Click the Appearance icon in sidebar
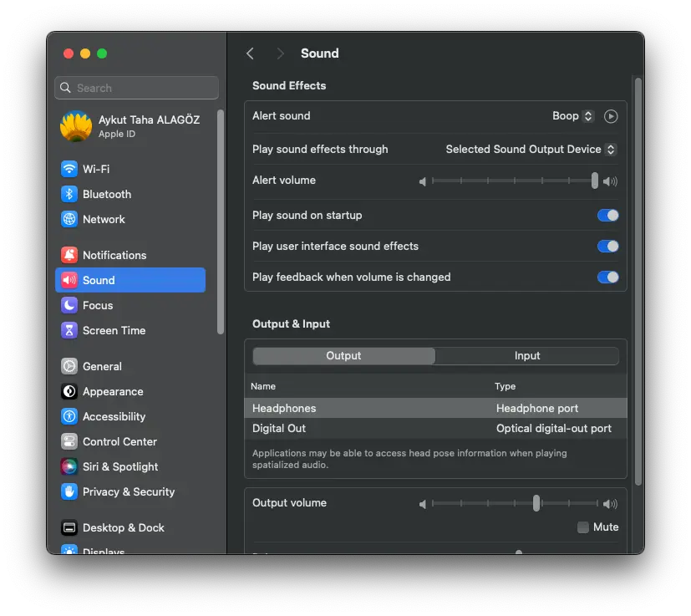The height and width of the screenshot is (616, 691). click(69, 391)
